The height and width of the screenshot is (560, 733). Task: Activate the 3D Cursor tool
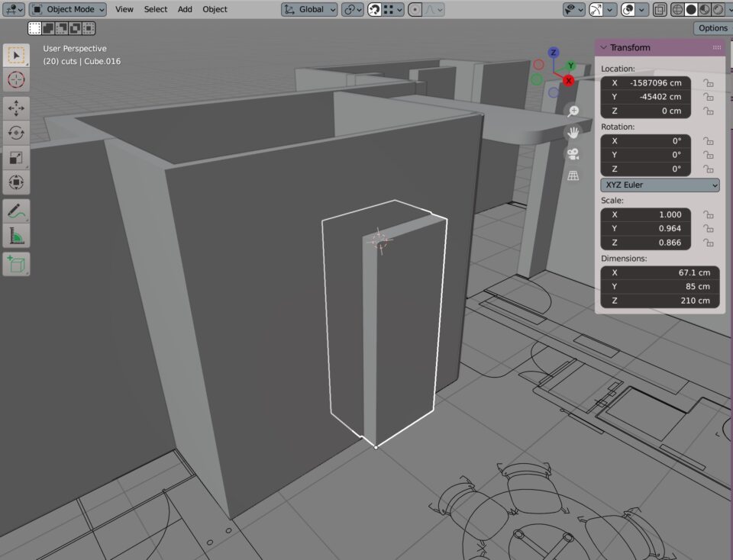16,79
